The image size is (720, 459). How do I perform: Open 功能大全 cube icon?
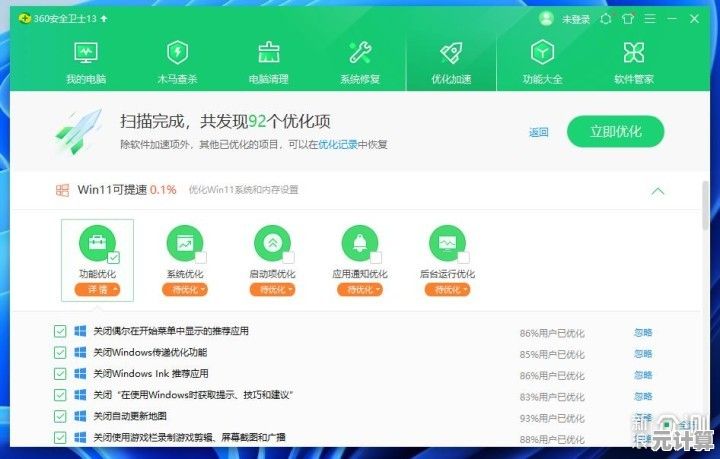point(542,52)
